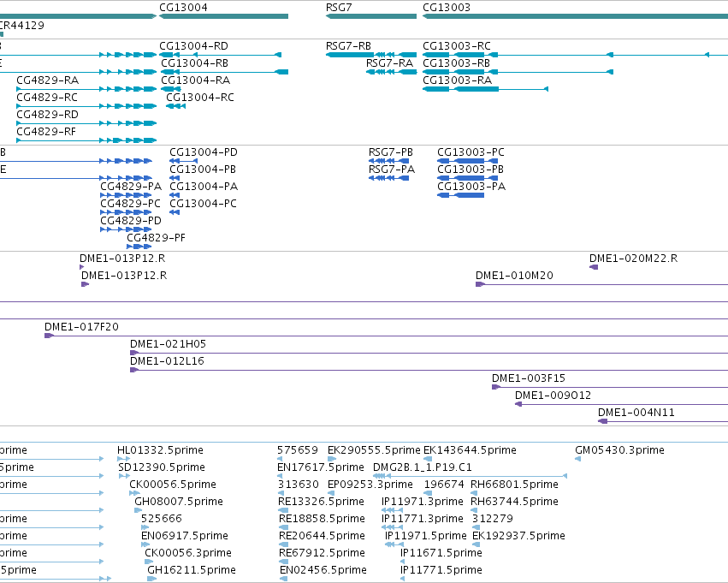Select the DME1-010M20 clone label
728x583 pixels.
click(x=514, y=276)
